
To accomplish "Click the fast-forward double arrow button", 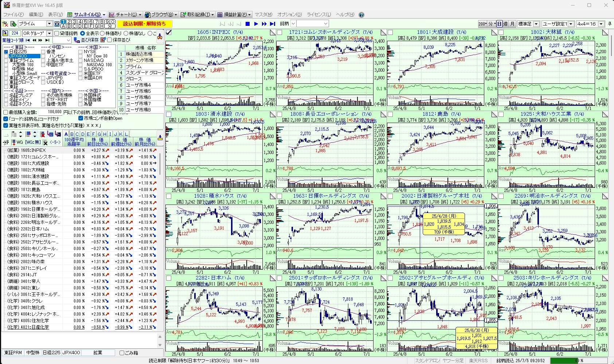I will coord(265,24).
